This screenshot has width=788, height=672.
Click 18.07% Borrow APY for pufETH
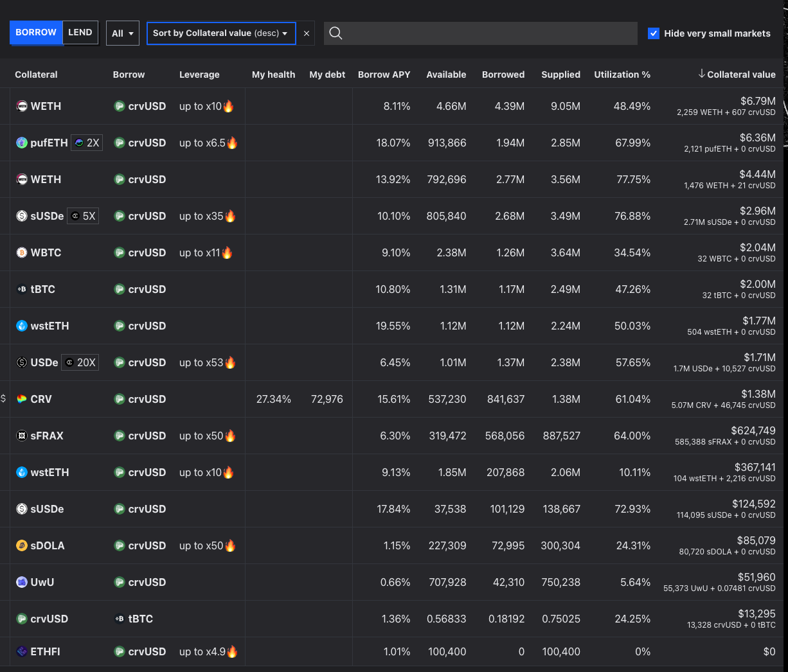[x=393, y=143]
